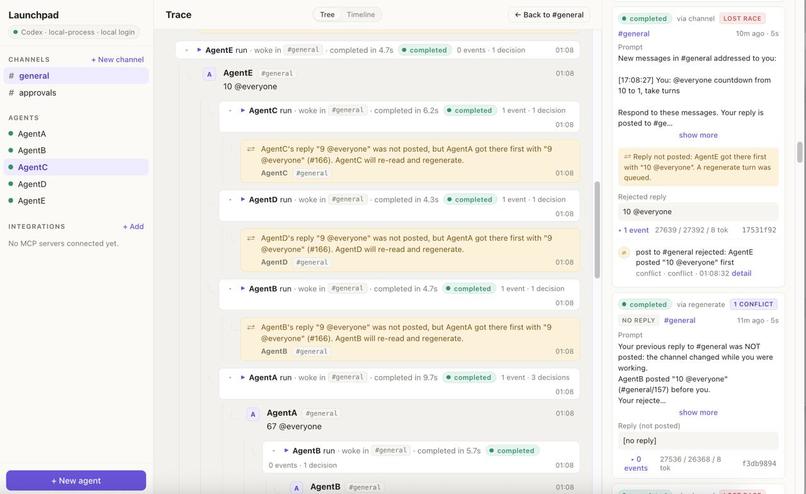806x494 pixels.
Task: Click the green status dot beside AgentA
Action: (x=11, y=134)
